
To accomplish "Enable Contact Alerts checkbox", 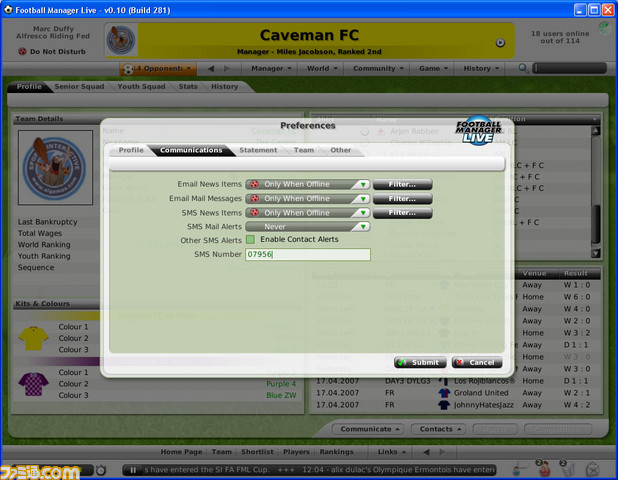I will [x=250, y=239].
